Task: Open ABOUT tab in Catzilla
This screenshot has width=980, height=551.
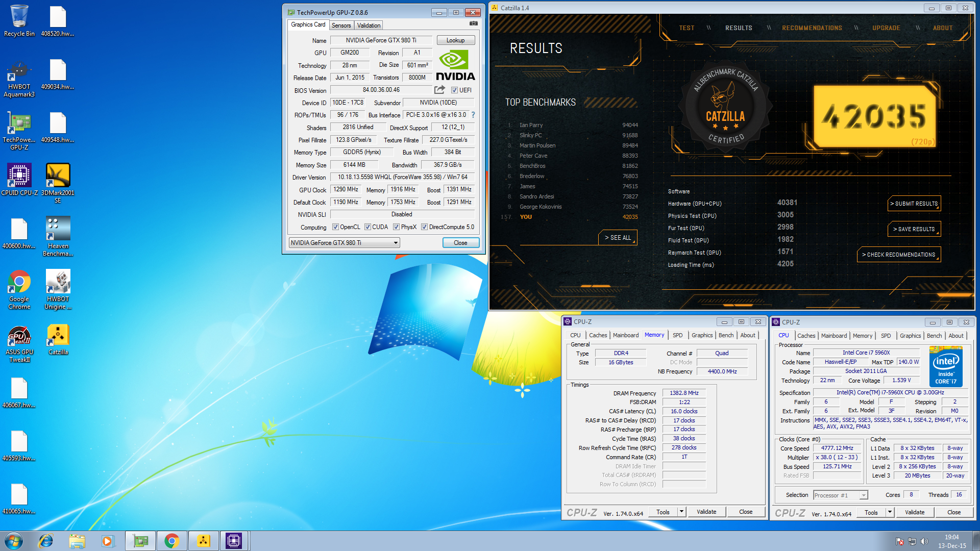Action: click(x=943, y=28)
